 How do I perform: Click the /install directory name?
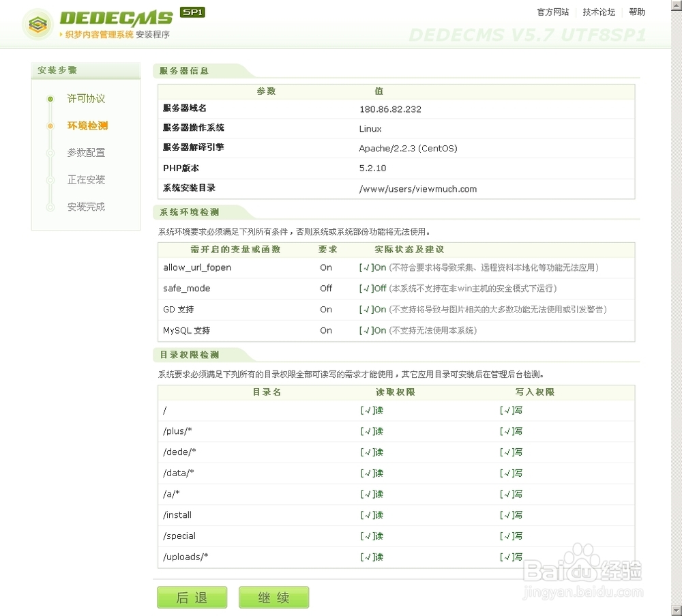pos(177,514)
